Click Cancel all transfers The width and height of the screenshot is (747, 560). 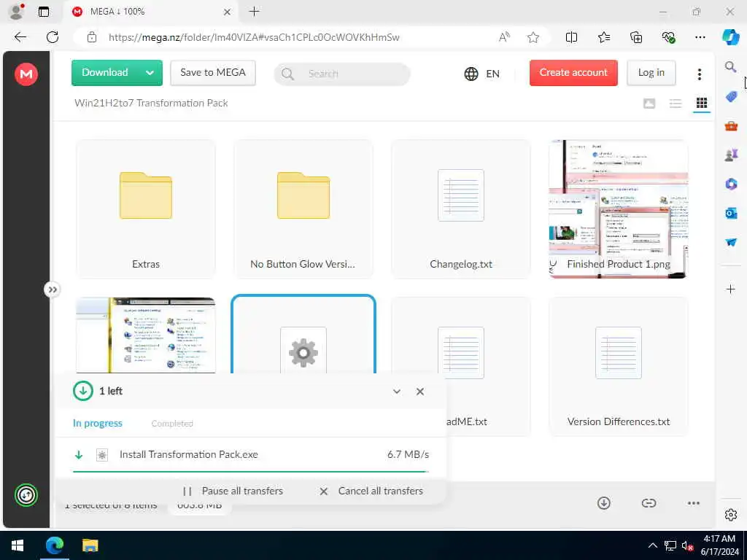[x=371, y=491]
